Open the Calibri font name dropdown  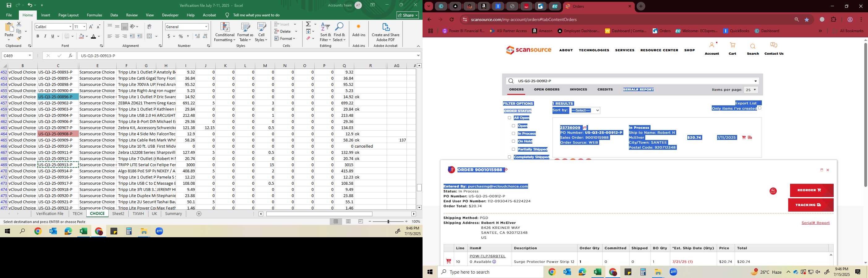[x=70, y=27]
